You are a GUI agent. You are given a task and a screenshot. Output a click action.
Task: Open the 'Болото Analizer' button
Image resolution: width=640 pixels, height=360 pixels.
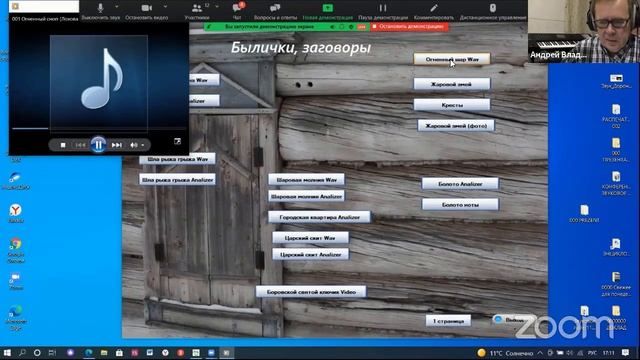pos(460,184)
